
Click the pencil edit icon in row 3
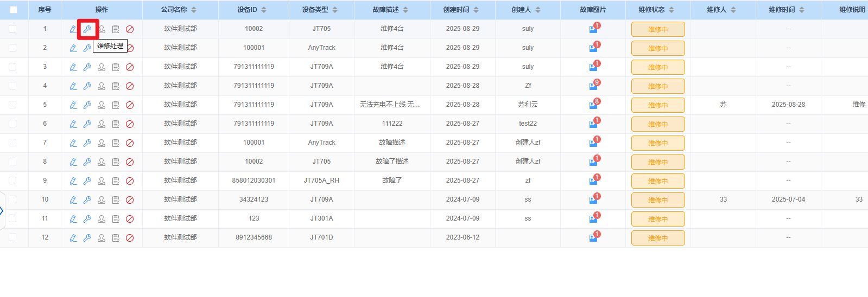click(73, 67)
